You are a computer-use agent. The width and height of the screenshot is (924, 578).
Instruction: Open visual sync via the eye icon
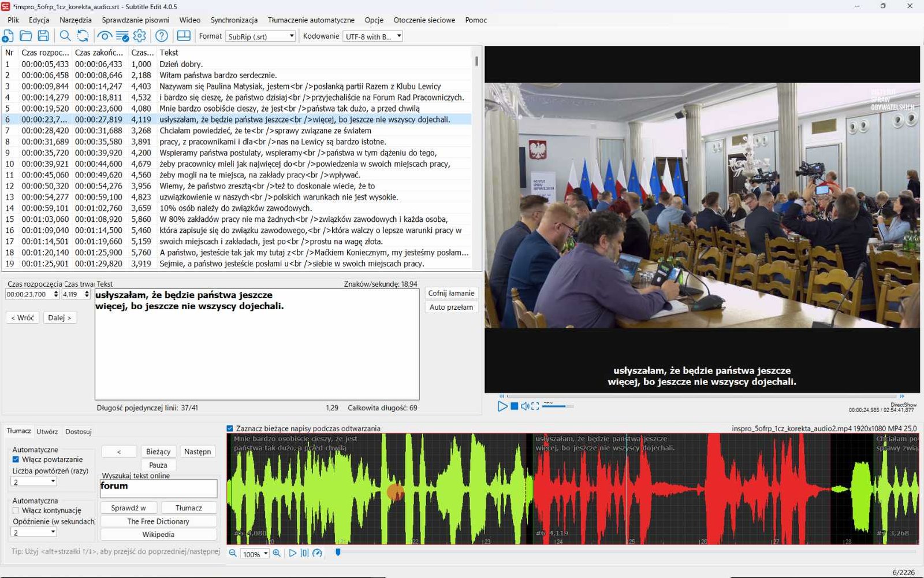point(105,36)
